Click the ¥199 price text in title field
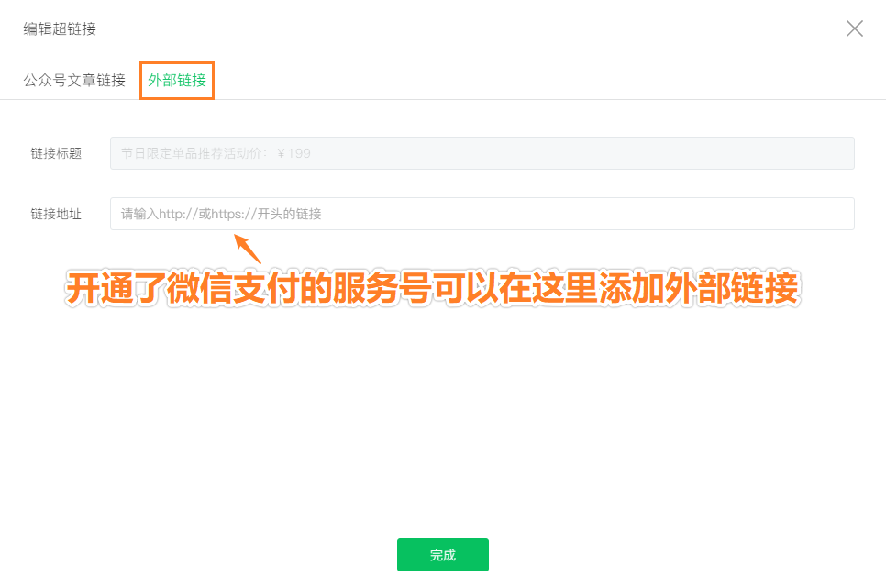 point(293,153)
